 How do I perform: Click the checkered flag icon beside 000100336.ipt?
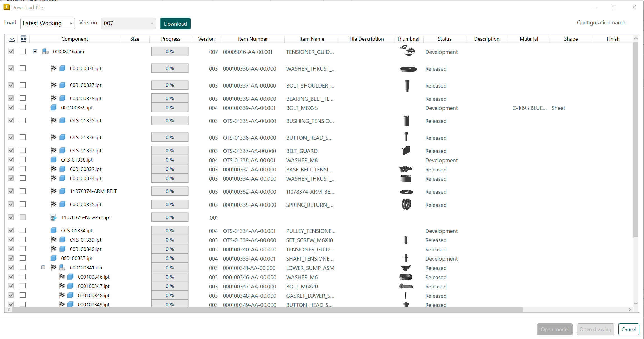(x=54, y=68)
